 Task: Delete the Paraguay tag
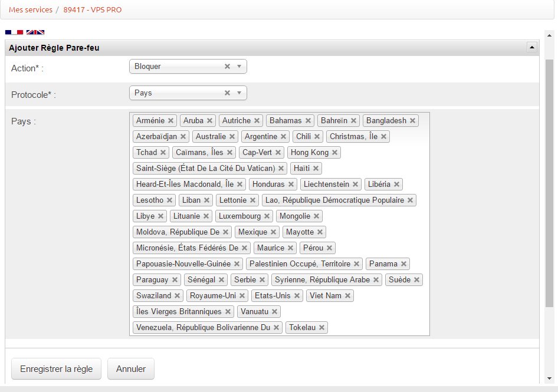tap(175, 280)
